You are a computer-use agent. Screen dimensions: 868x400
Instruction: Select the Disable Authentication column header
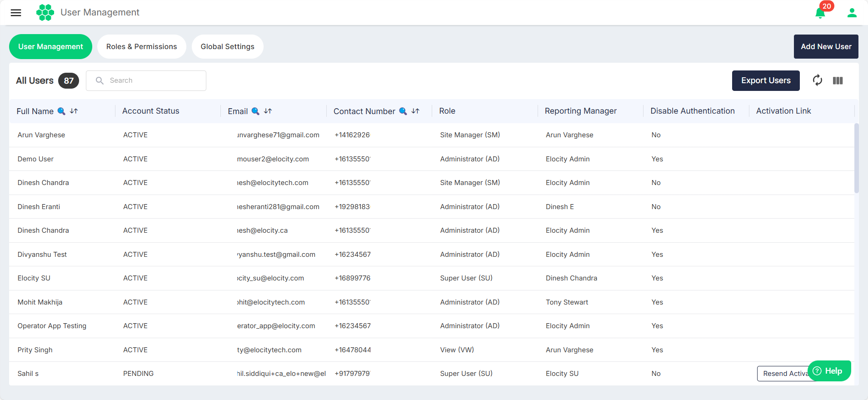coord(693,111)
